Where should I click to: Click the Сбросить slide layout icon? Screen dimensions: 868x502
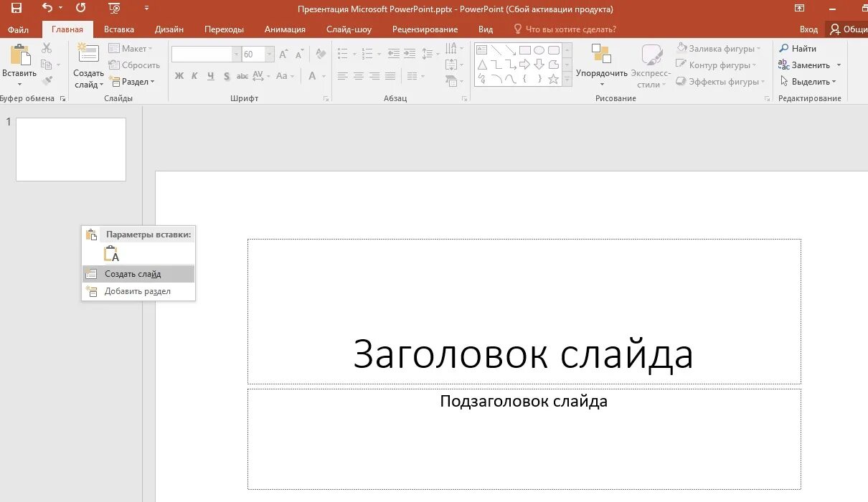[x=115, y=65]
